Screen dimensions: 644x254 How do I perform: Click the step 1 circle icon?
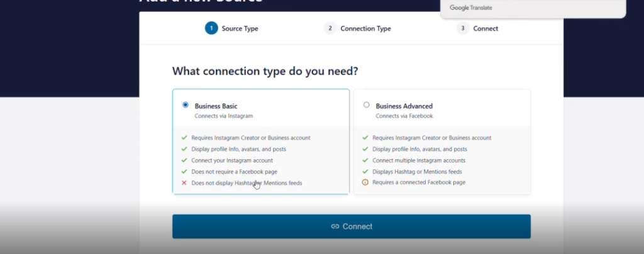pyautogui.click(x=211, y=28)
